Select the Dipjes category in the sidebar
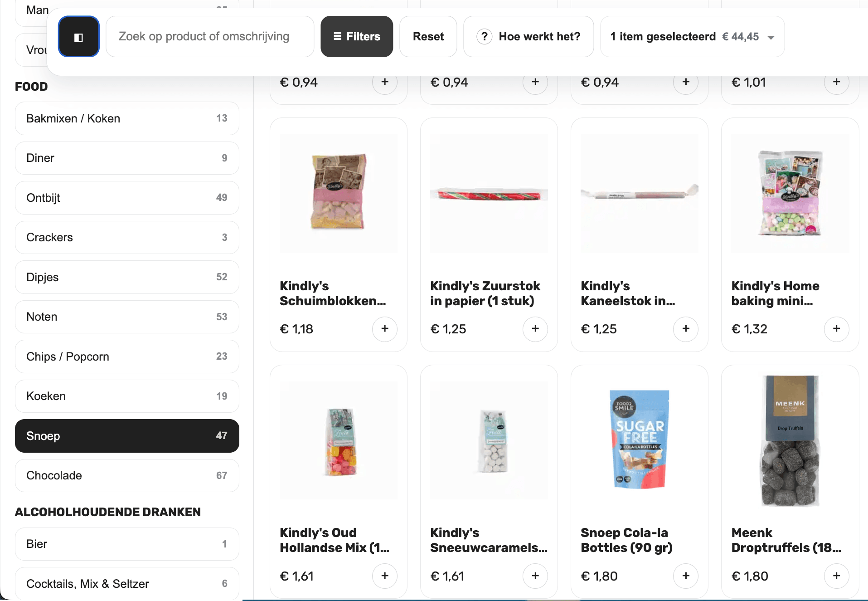The width and height of the screenshot is (868, 601). 127,277
